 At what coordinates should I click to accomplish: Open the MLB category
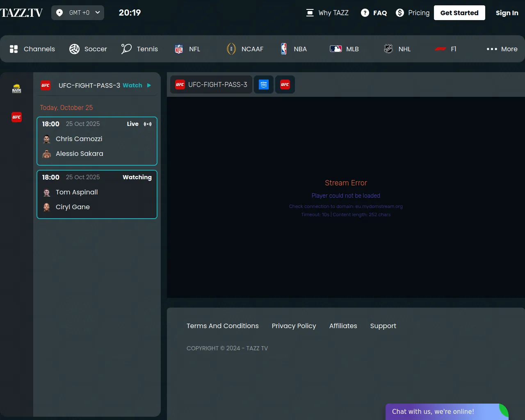[x=345, y=49]
